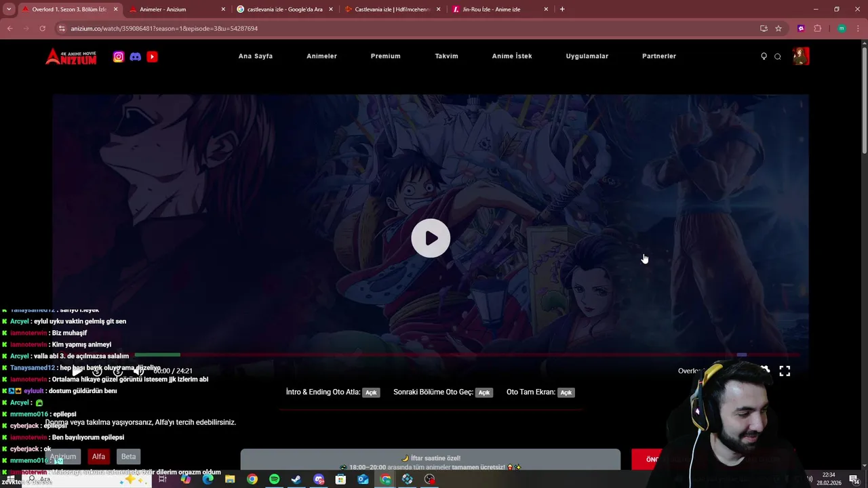The height and width of the screenshot is (488, 868).
Task: Open the user profile avatar menu
Action: coord(801,56)
